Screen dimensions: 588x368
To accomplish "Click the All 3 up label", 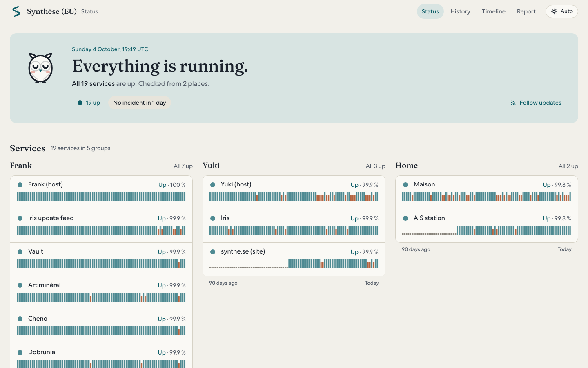I will [376, 166].
